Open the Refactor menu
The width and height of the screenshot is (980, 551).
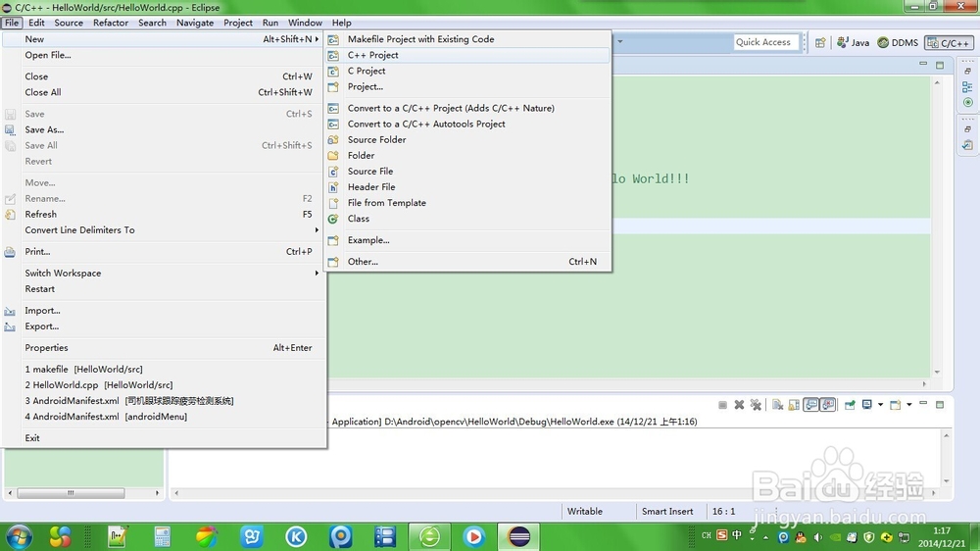pos(111,23)
